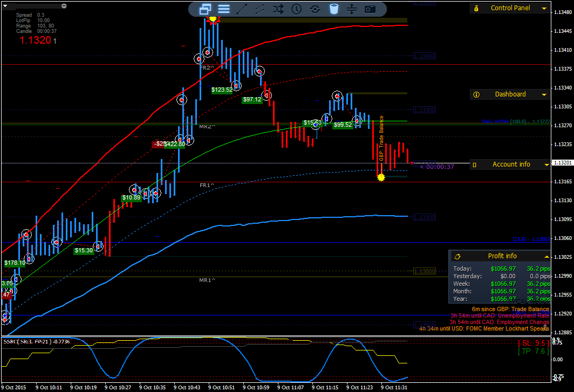Click the shuffle arrows icon
Viewport: 574px width, 392px height.
[278, 9]
